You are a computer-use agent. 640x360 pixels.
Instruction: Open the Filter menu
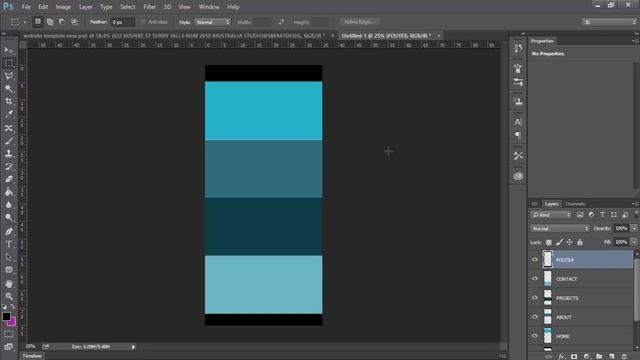pos(149,7)
